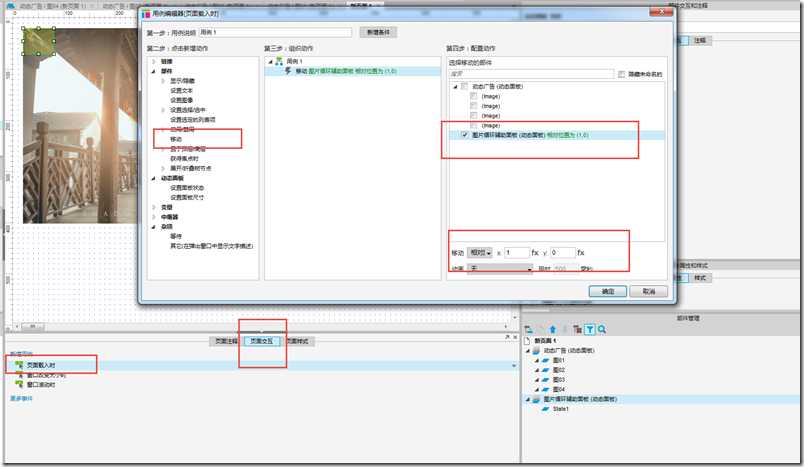Click the canvas horizontal scrollbar thumb
Image resolution: width=804 pixels, height=467 pixels.
click(x=32, y=326)
